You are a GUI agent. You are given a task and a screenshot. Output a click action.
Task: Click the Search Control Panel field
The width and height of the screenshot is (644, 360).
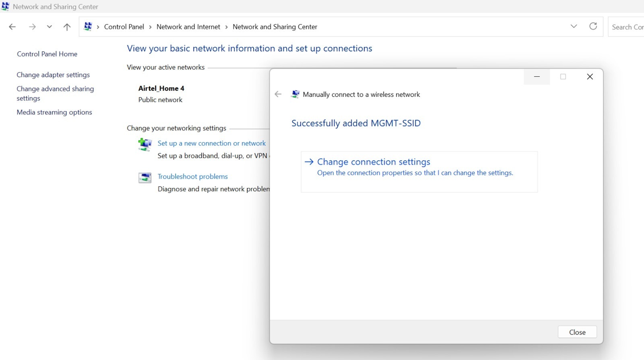point(627,27)
